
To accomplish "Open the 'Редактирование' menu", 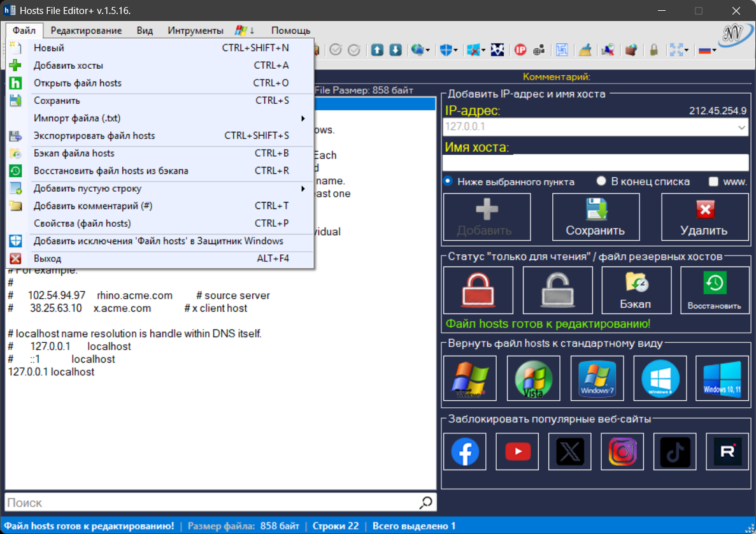I will (87, 31).
